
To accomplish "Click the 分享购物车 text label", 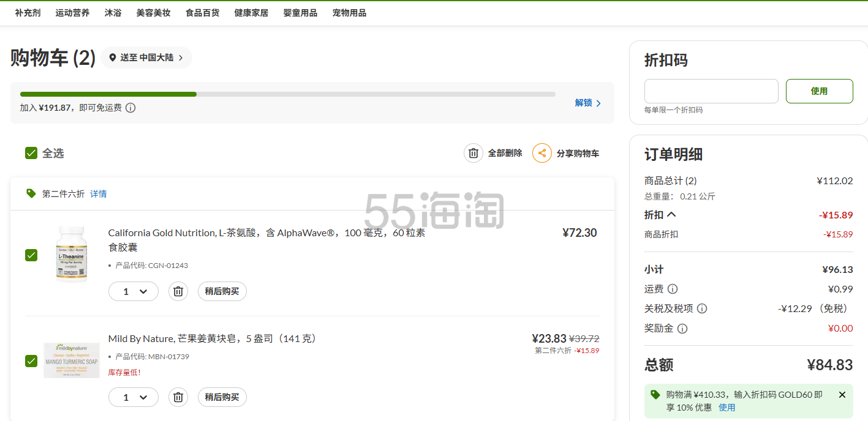I will 578,153.
